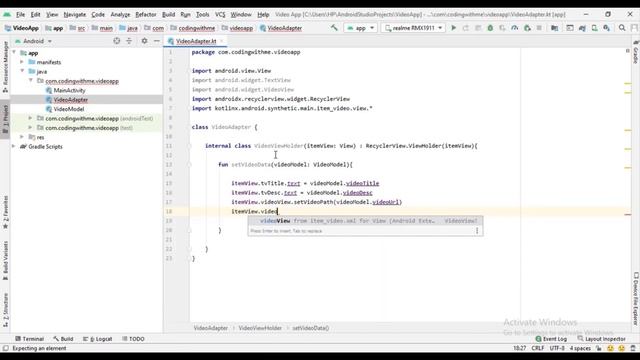Click the CRLF line separator indicator
The width and height of the screenshot is (640, 360).
click(538, 348)
